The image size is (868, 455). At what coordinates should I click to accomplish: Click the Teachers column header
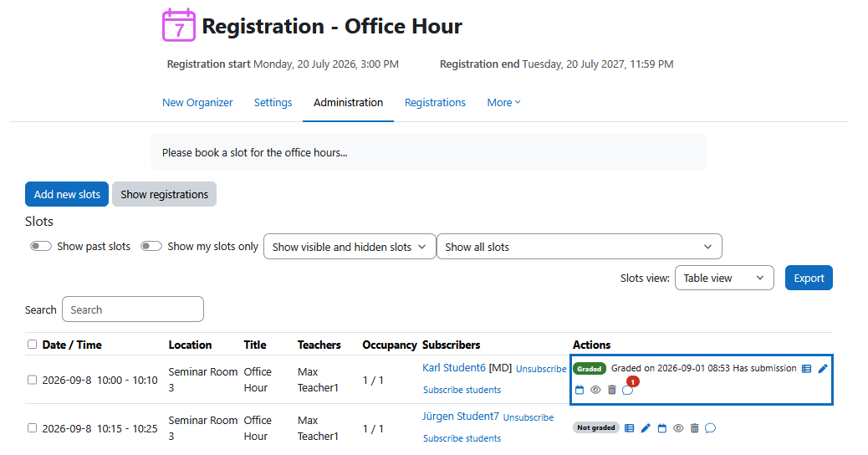click(319, 345)
